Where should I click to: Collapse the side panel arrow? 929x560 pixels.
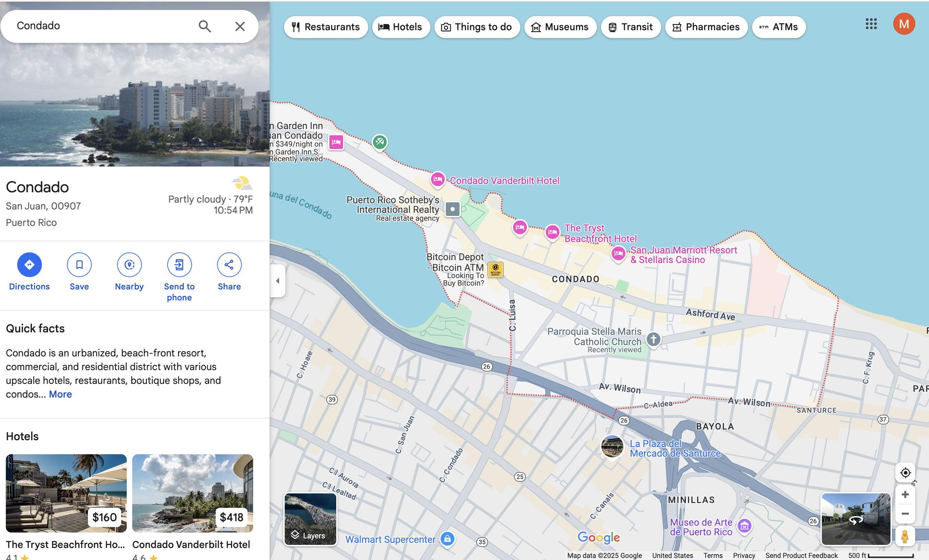coord(277,281)
